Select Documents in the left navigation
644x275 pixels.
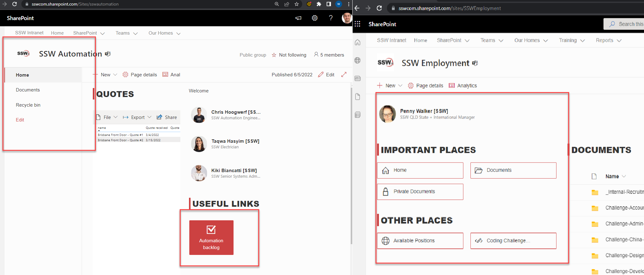[28, 90]
